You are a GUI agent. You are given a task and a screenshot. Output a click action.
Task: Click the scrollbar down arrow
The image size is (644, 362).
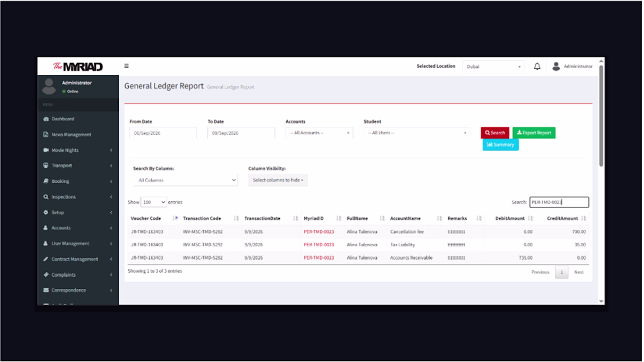click(x=601, y=301)
